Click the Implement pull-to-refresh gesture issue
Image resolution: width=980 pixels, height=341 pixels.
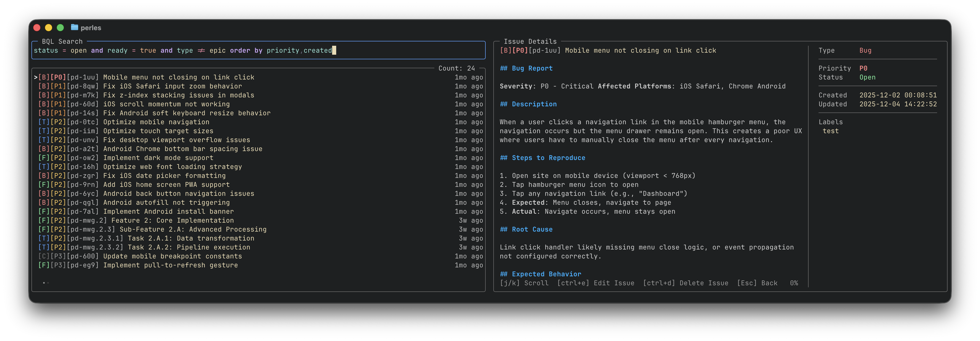170,265
